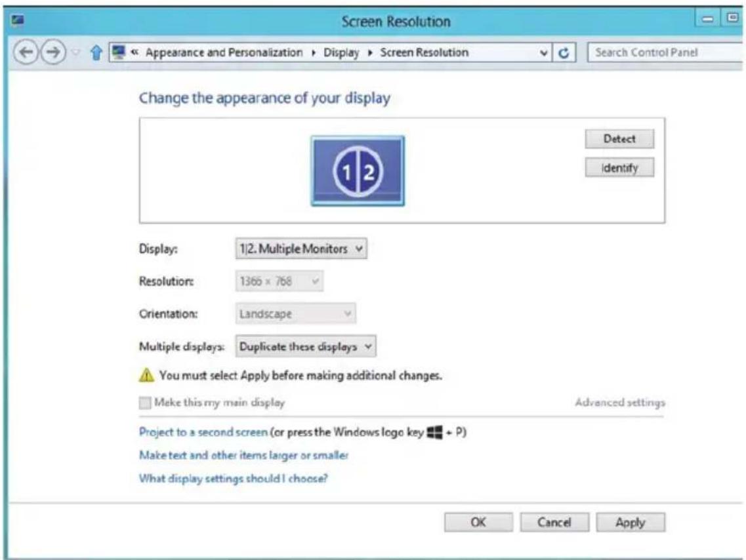Show hidden breadcrumb levels double-chevron
This screenshot has width=746, height=560.
click(135, 52)
